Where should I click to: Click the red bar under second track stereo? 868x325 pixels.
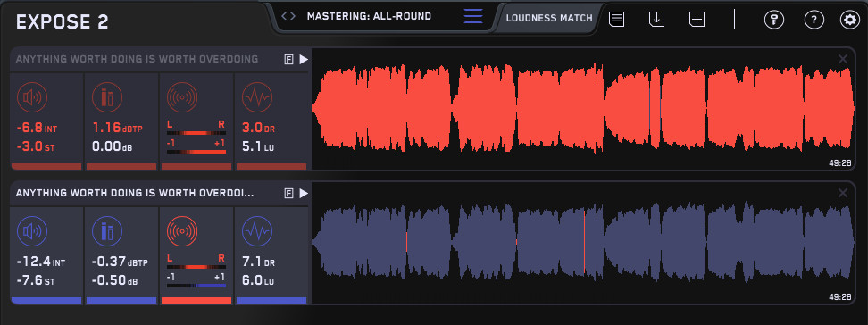coord(196,301)
